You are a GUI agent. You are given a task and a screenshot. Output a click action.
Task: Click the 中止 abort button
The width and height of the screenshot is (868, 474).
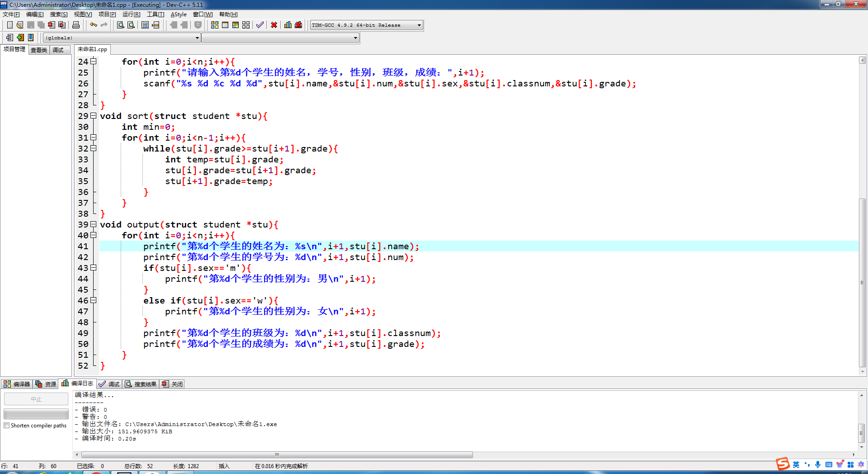36,399
